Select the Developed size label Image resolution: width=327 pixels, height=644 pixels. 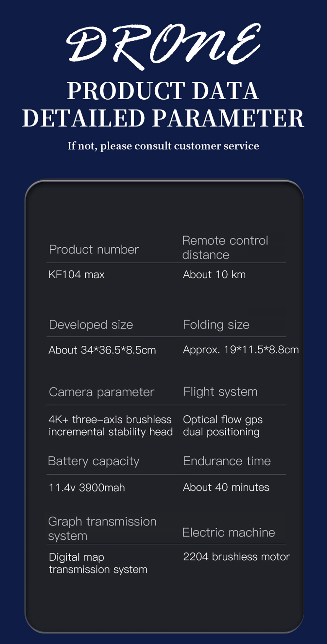pyautogui.click(x=91, y=325)
